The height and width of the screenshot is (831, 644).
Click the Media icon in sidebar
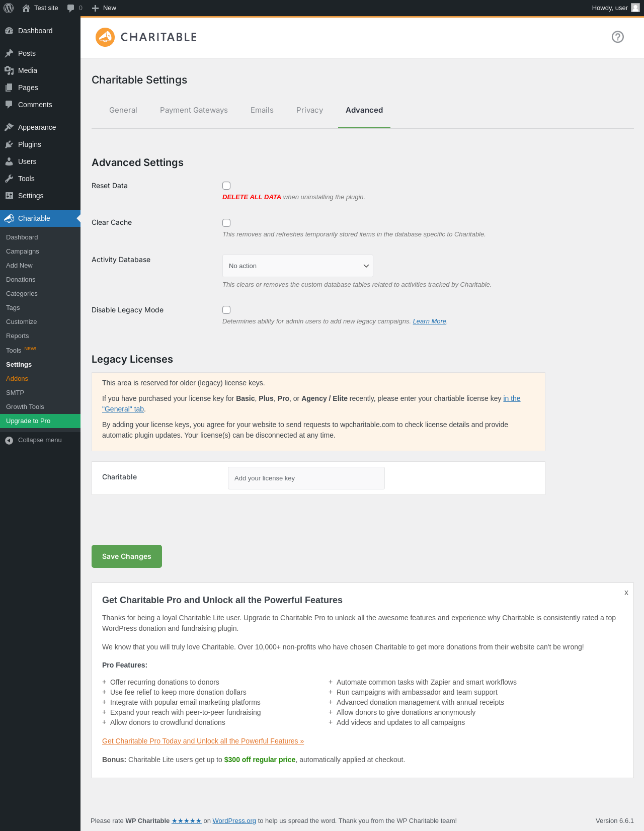tap(9, 70)
